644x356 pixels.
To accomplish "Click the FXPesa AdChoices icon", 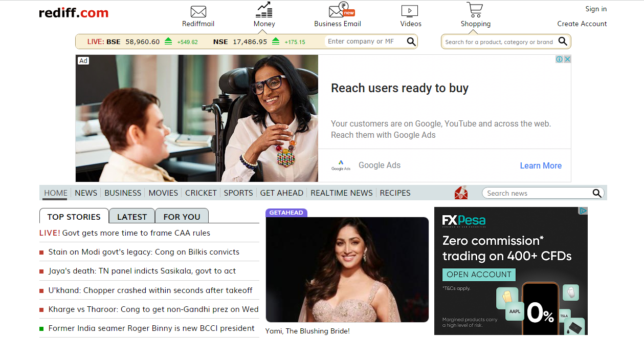I will (x=583, y=211).
